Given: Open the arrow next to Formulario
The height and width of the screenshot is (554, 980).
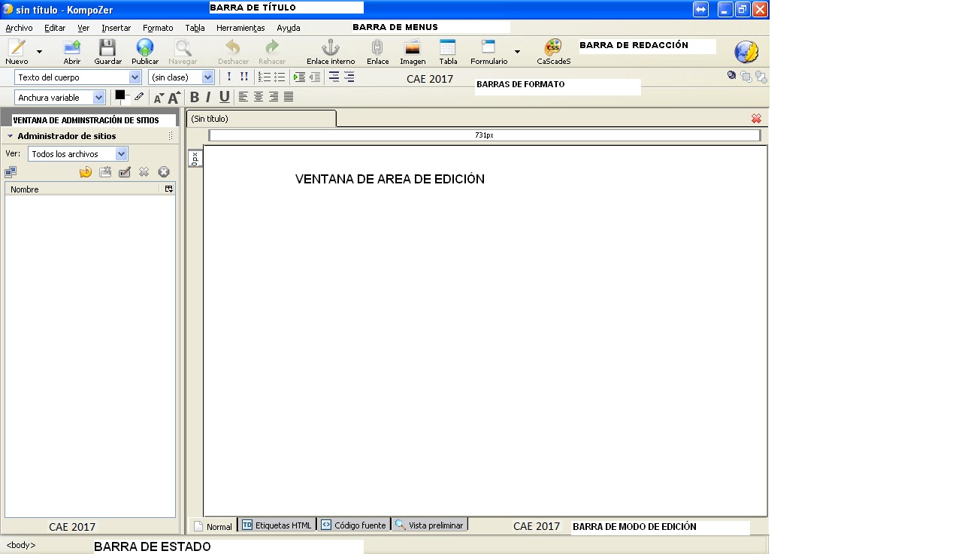Looking at the screenshot, I should click(517, 52).
